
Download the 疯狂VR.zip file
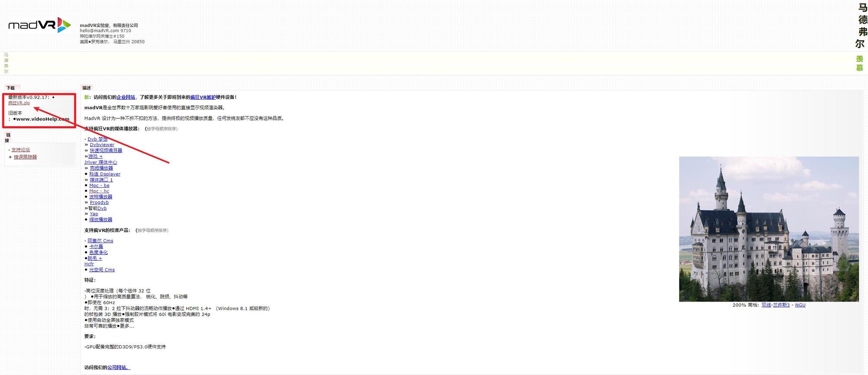tap(19, 103)
